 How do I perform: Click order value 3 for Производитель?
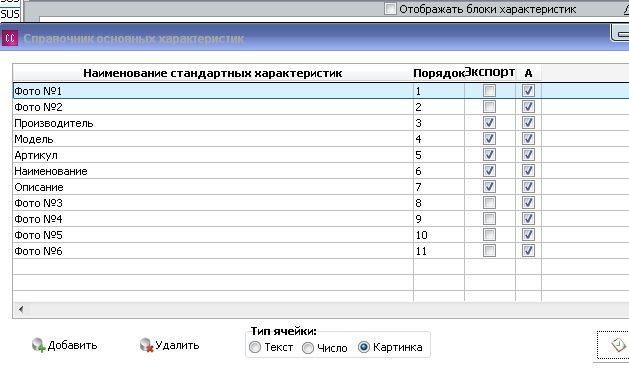(418, 123)
